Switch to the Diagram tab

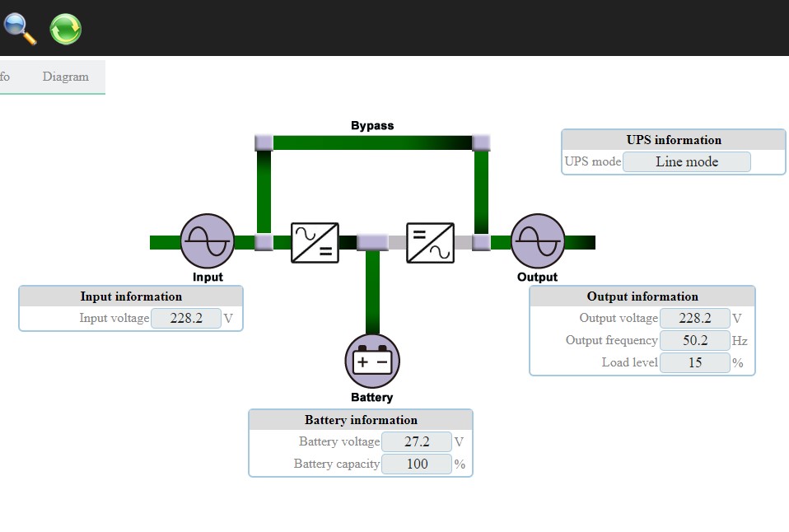click(x=65, y=77)
